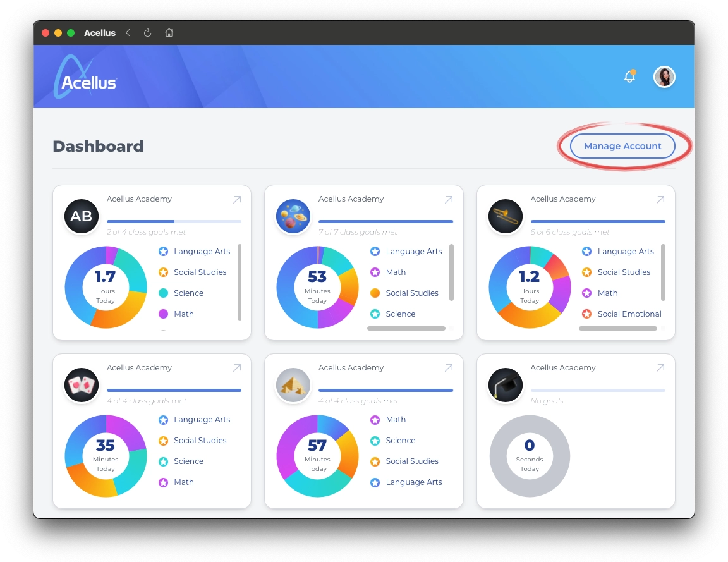Click Social Studies label in the 35 Minutes card
This screenshot has width=728, height=562.
(200, 441)
